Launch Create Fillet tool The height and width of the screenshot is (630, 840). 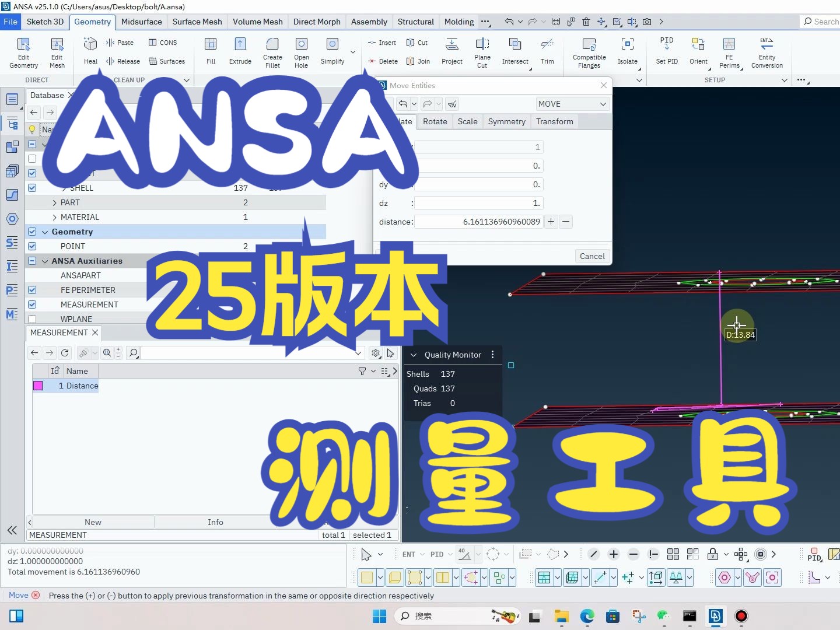click(x=272, y=52)
